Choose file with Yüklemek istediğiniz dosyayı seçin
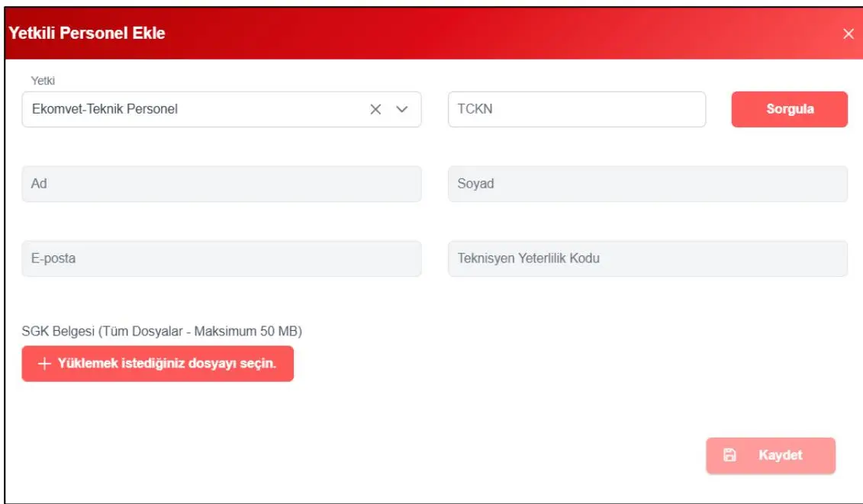 (x=157, y=364)
